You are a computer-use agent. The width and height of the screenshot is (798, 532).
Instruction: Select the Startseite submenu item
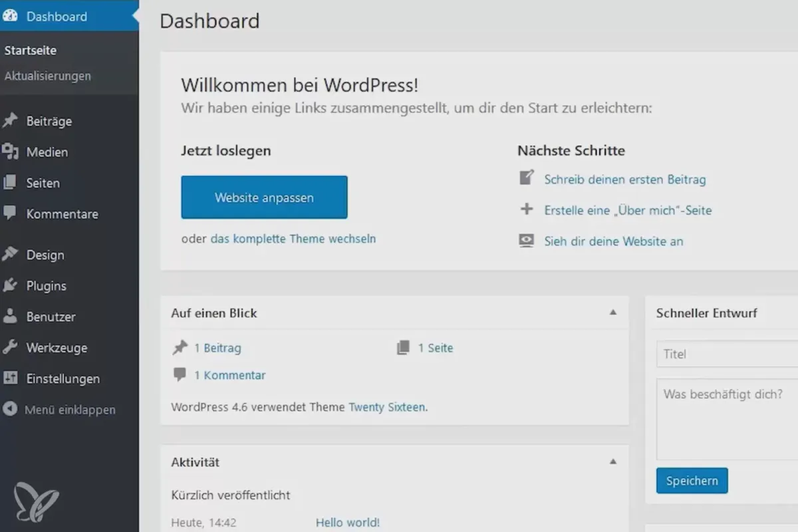31,51
